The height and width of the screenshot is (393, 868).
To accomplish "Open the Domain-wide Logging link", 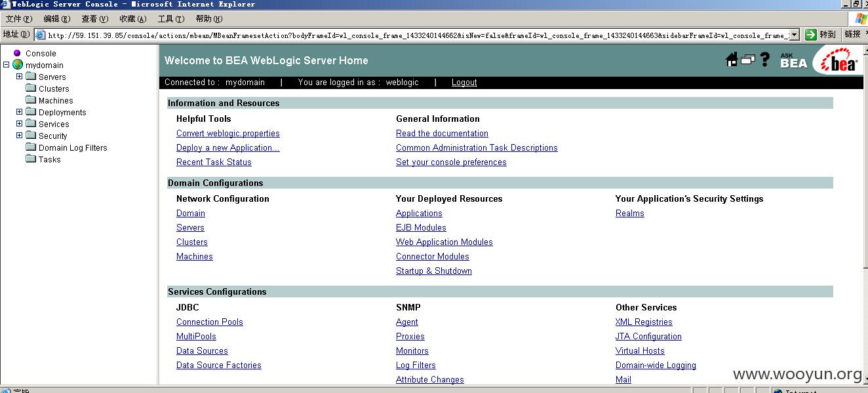I will (656, 365).
